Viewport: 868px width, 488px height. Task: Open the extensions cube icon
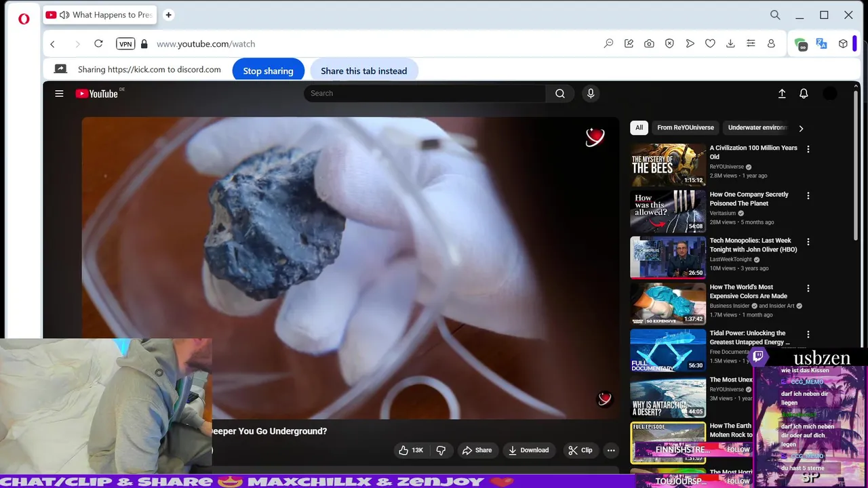click(x=843, y=43)
